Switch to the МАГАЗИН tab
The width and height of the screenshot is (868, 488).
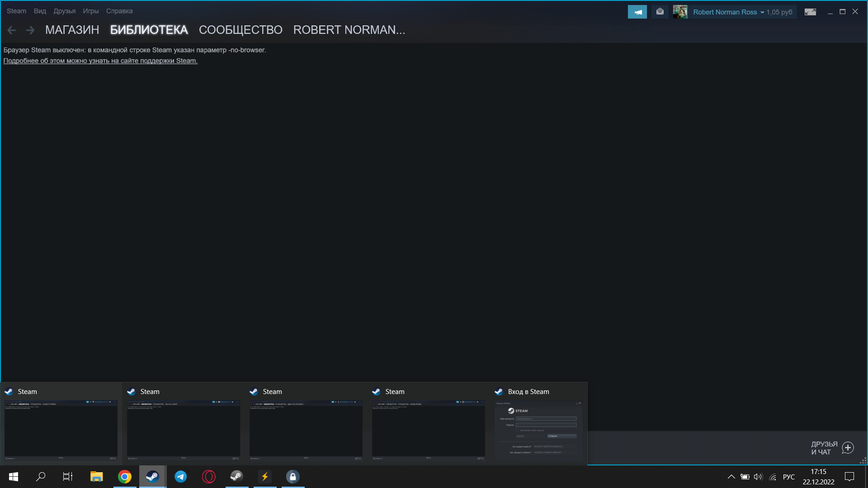click(72, 30)
